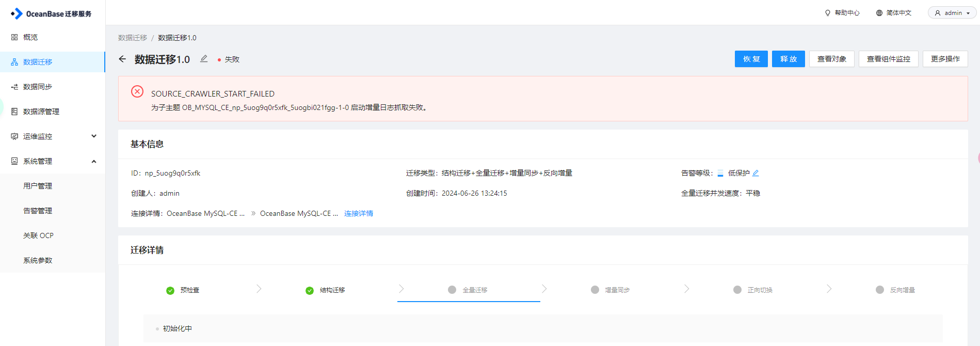Open 关联 OCP submenu item
980x346 pixels.
pyautogui.click(x=38, y=235)
